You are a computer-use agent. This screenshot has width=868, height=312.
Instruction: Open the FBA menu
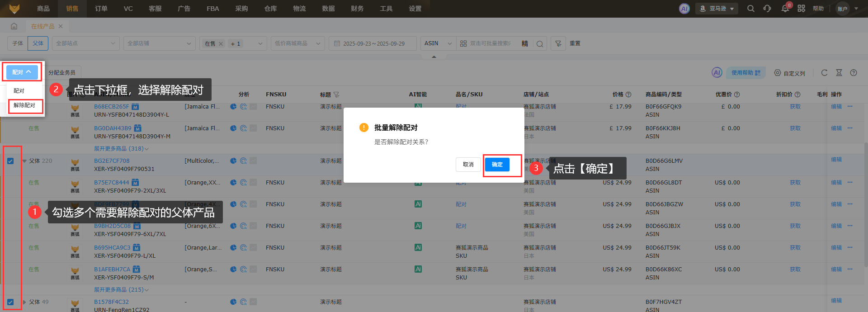point(213,9)
